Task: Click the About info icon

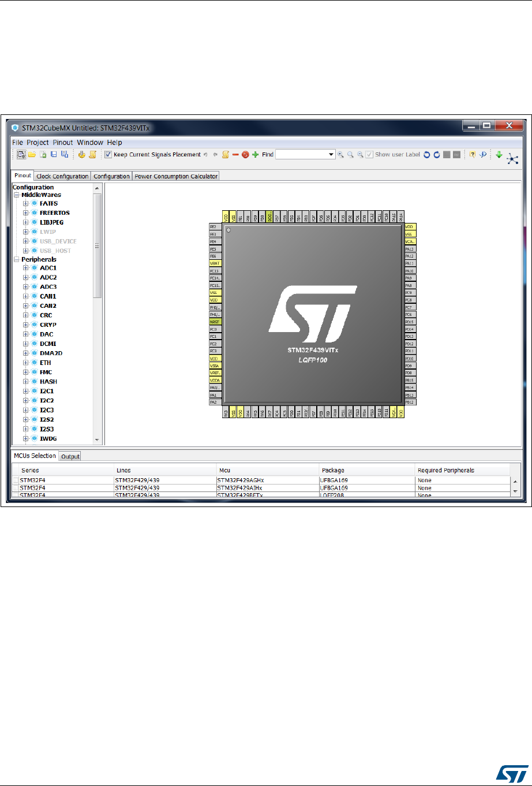Action: click(x=482, y=154)
